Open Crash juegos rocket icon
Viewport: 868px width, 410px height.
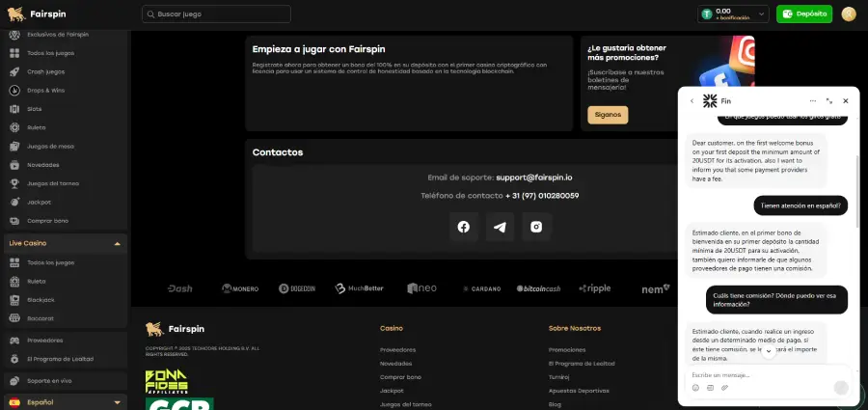pos(14,71)
